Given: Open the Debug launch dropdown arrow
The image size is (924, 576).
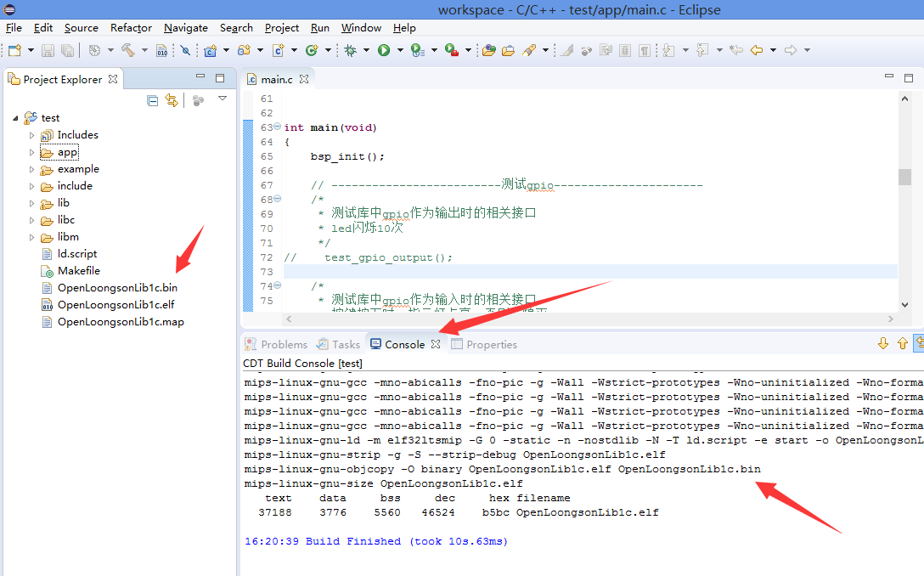Looking at the screenshot, I should pos(366,50).
